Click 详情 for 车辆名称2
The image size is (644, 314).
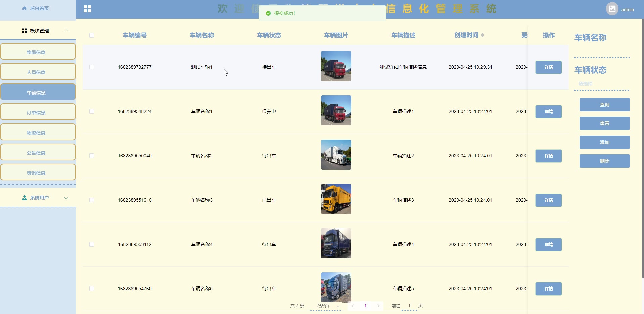548,156
